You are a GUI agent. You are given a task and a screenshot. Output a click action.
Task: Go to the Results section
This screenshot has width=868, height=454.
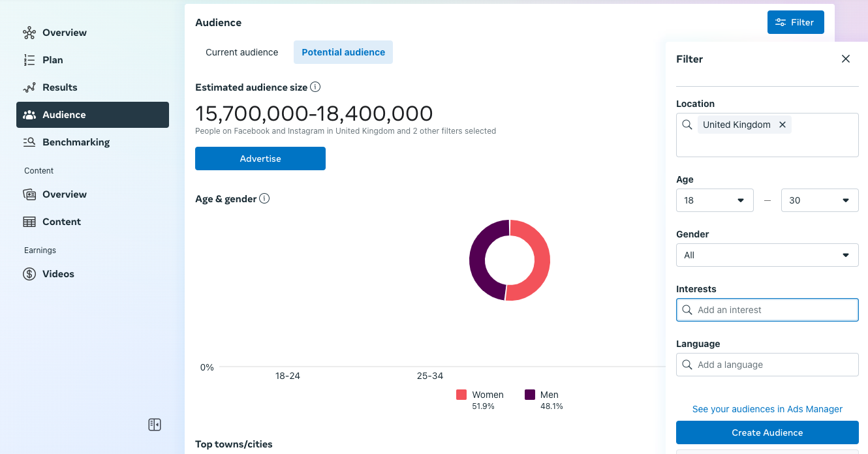(x=59, y=87)
